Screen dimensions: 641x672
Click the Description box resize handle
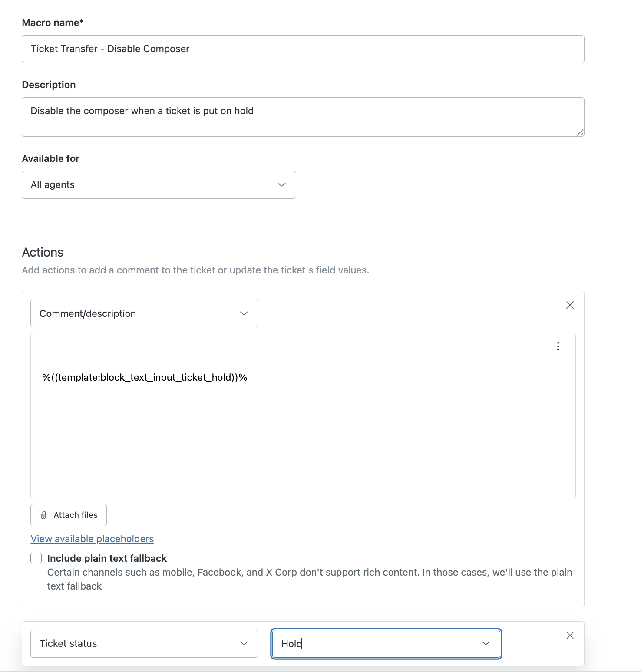pyautogui.click(x=580, y=132)
